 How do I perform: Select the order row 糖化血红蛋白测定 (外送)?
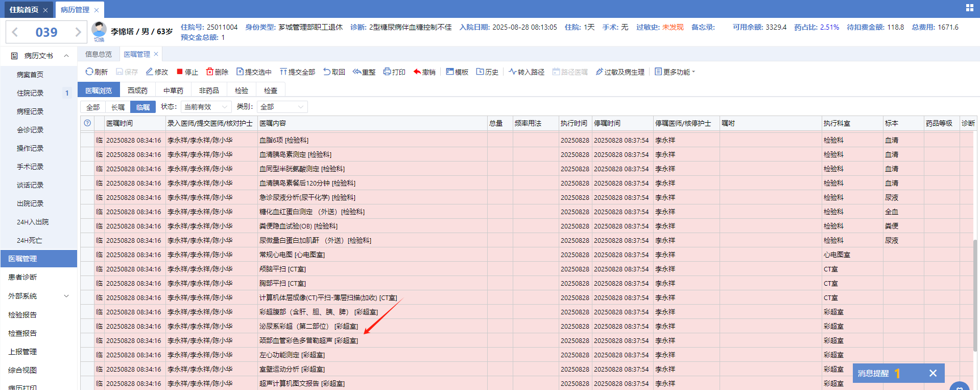527,212
